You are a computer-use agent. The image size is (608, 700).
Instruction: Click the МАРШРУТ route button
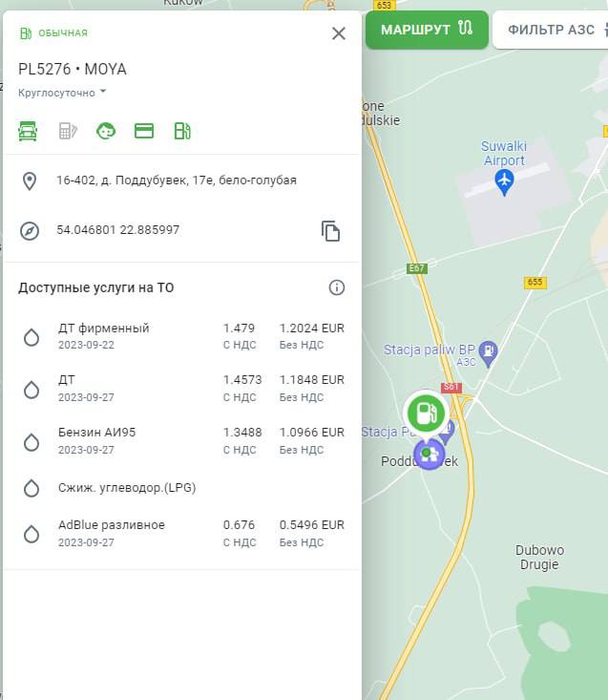coord(427,30)
